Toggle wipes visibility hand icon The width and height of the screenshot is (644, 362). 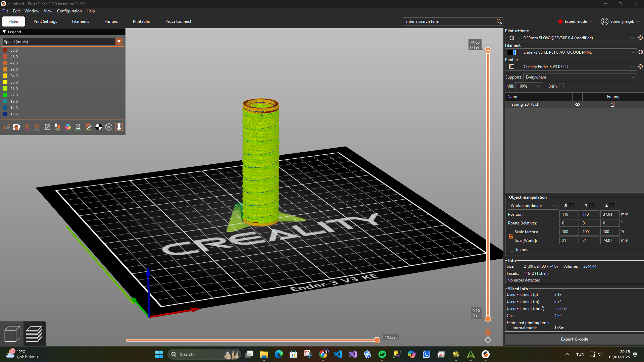[x=17, y=127]
